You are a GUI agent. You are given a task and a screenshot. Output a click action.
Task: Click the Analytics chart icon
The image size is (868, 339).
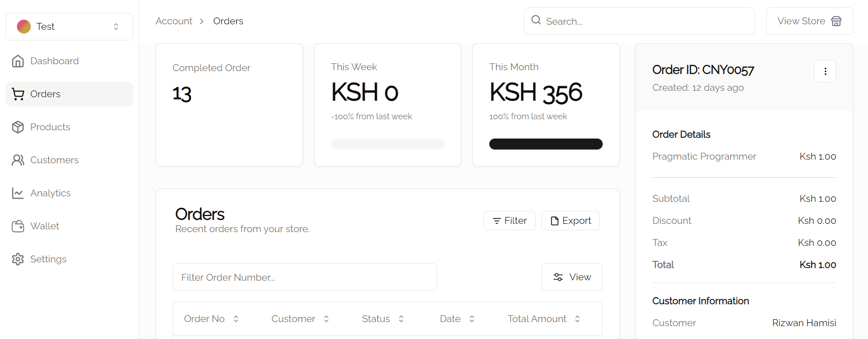[x=18, y=193]
